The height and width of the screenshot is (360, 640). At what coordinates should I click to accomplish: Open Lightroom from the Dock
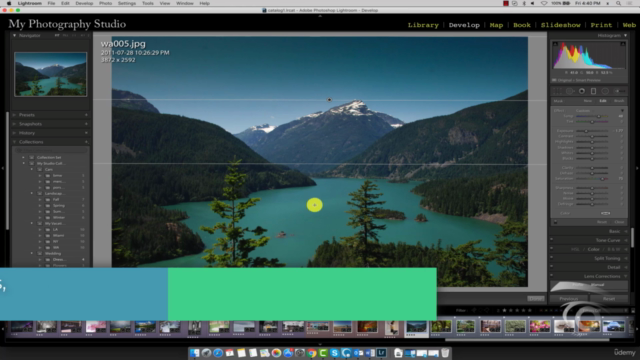(x=382, y=353)
